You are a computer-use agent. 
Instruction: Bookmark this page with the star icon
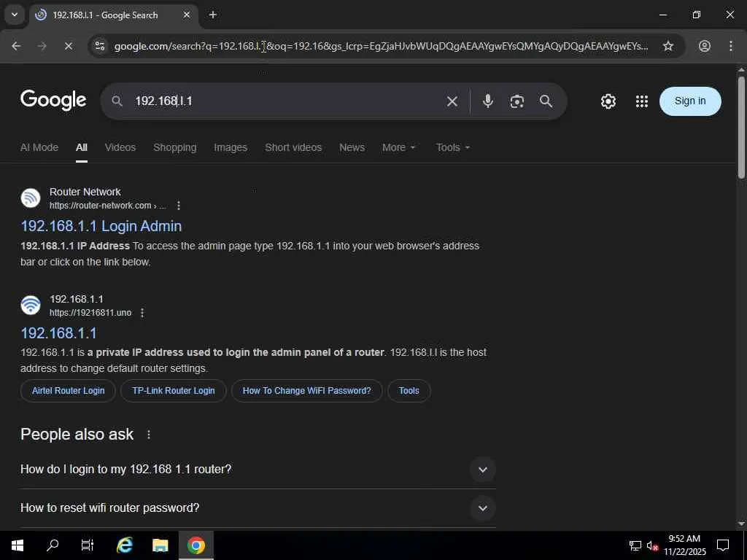(668, 46)
